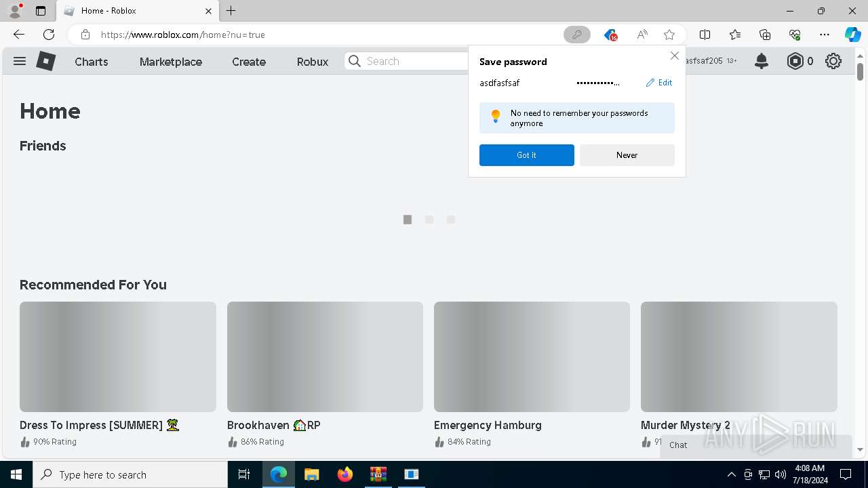Open the Roblox hamburger navigation menu

[x=20, y=61]
